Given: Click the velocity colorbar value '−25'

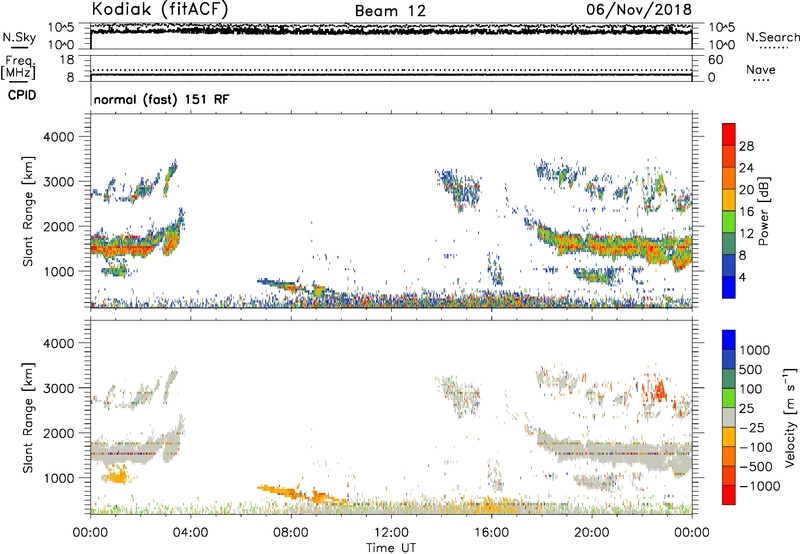Looking at the screenshot, I should coord(753,427).
